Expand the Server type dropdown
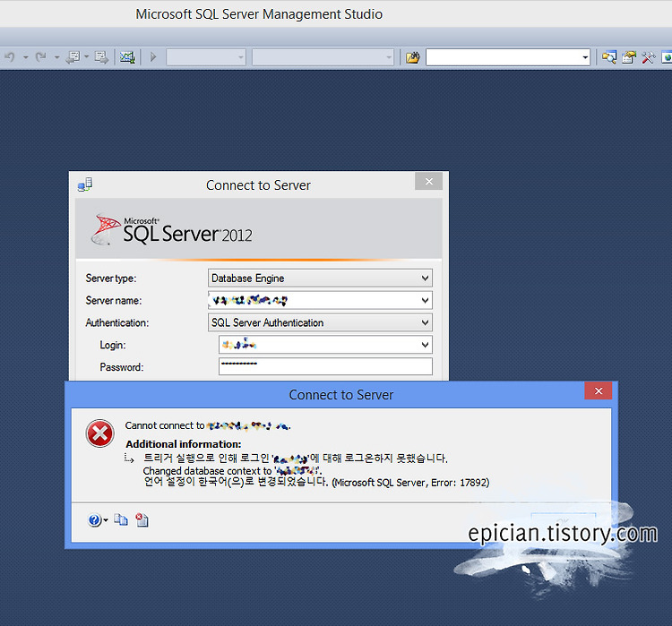Viewport: 672px width, 626px height. (425, 279)
